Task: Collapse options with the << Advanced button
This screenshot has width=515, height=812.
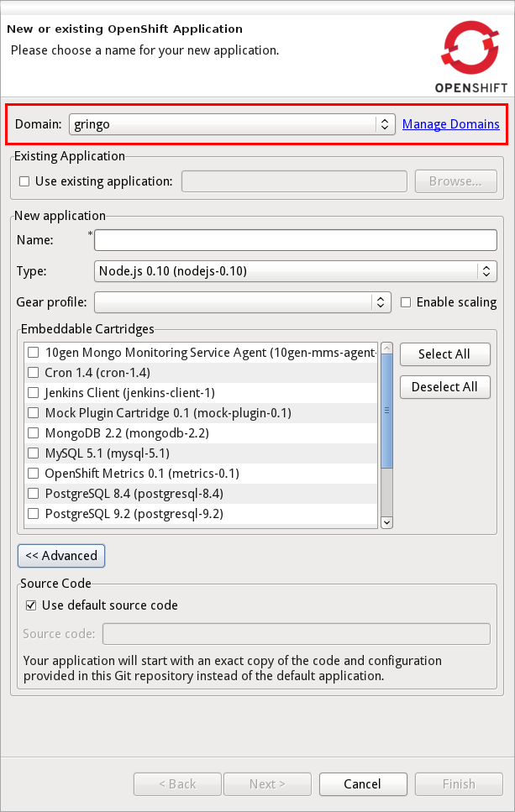Action: [x=61, y=556]
